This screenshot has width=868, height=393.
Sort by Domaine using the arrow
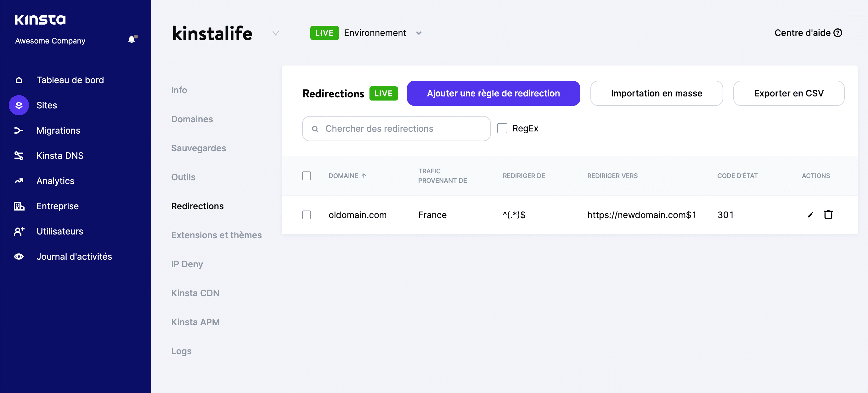[364, 176]
